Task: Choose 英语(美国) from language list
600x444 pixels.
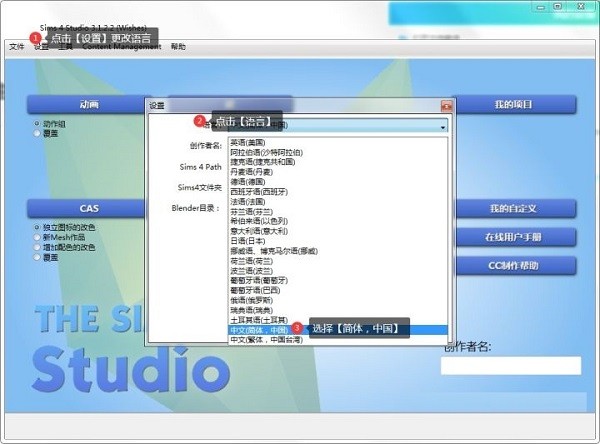Action: (338, 142)
